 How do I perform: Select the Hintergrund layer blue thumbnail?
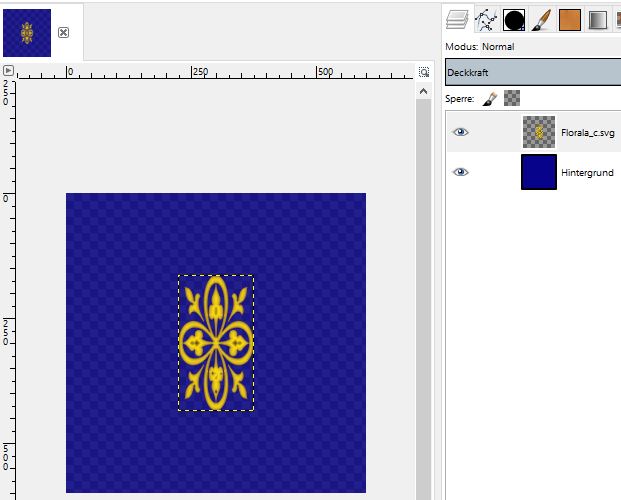pyautogui.click(x=539, y=172)
